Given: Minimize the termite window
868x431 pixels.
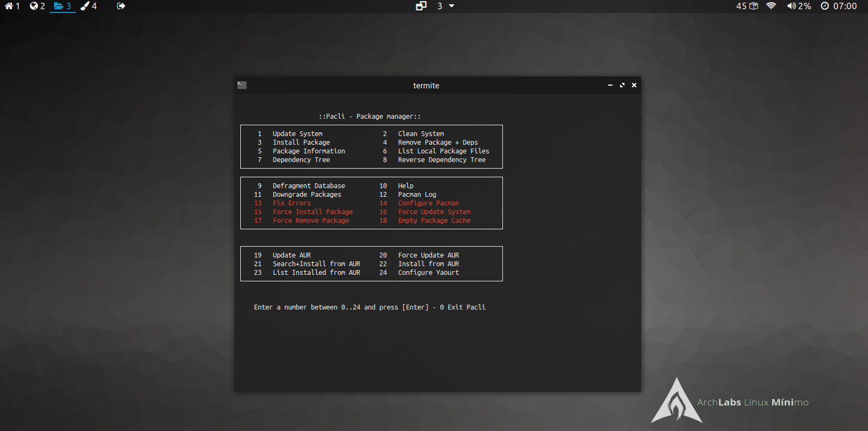Looking at the screenshot, I should 610,85.
